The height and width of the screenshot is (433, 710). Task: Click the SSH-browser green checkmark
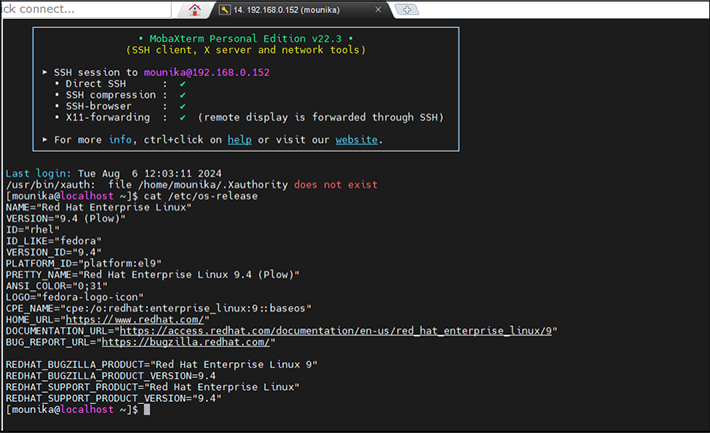(181, 106)
